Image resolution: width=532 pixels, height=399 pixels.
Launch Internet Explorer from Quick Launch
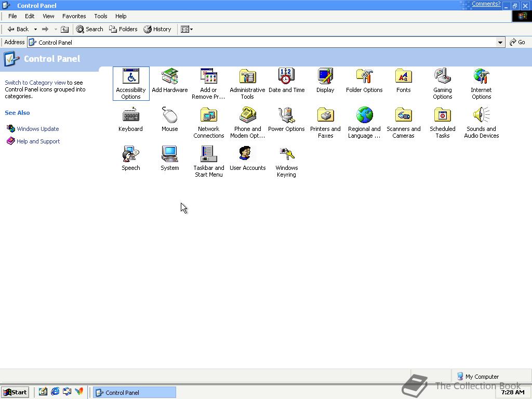click(x=55, y=392)
